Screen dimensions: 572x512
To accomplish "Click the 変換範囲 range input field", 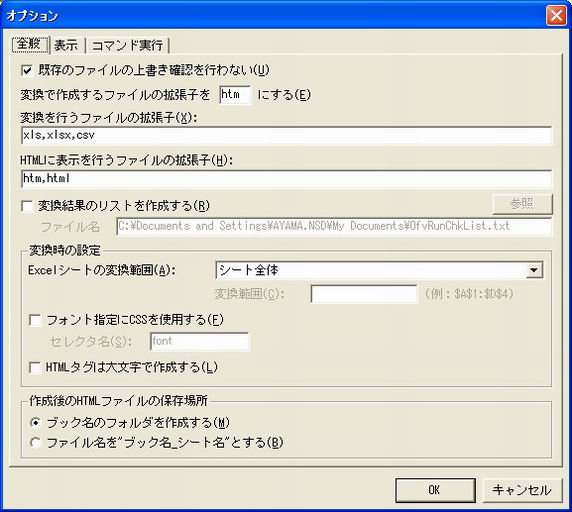I will [x=364, y=294].
